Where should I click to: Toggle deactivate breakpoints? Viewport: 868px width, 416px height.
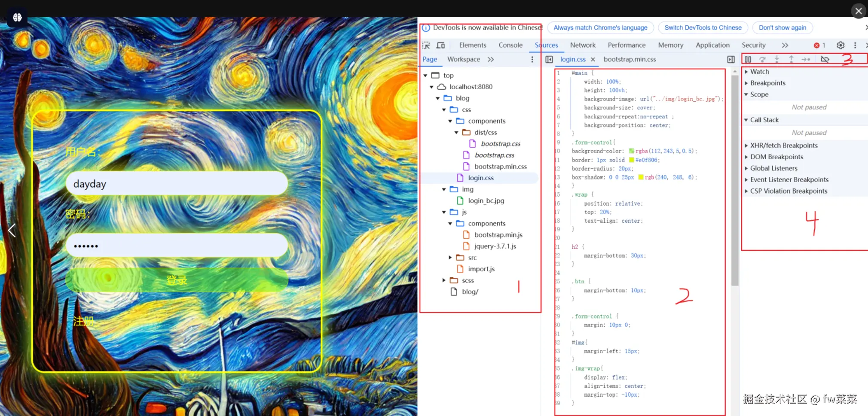pos(825,59)
